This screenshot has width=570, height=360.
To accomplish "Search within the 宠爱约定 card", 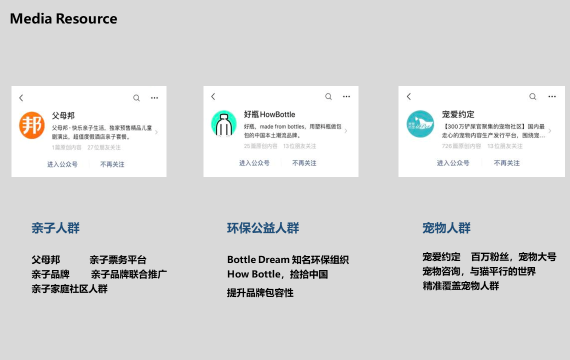I will (x=533, y=96).
